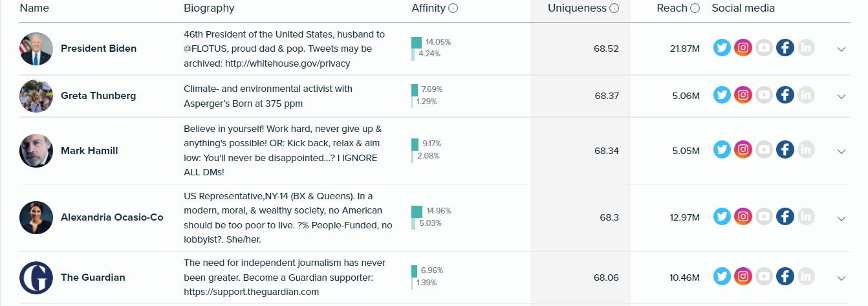This screenshot has width=868, height=306.
Task: Open President Biden's Twitter profile icon
Action: (x=722, y=48)
